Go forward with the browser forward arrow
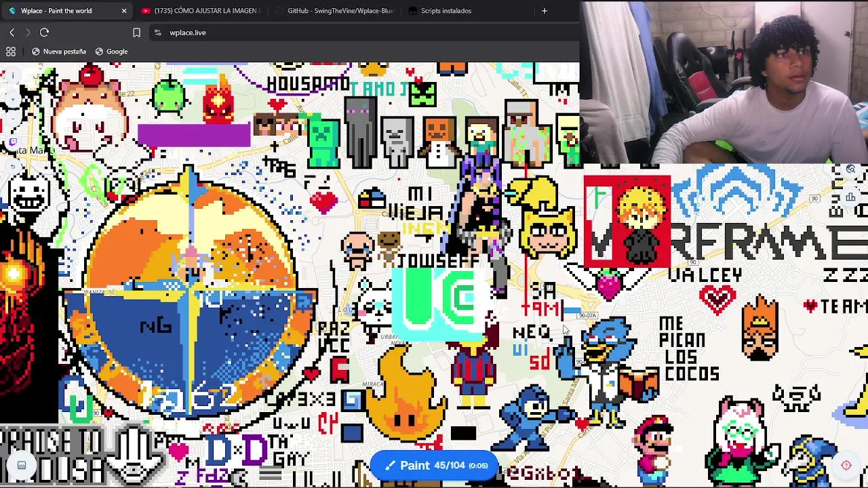Image resolution: width=868 pixels, height=488 pixels. (28, 33)
